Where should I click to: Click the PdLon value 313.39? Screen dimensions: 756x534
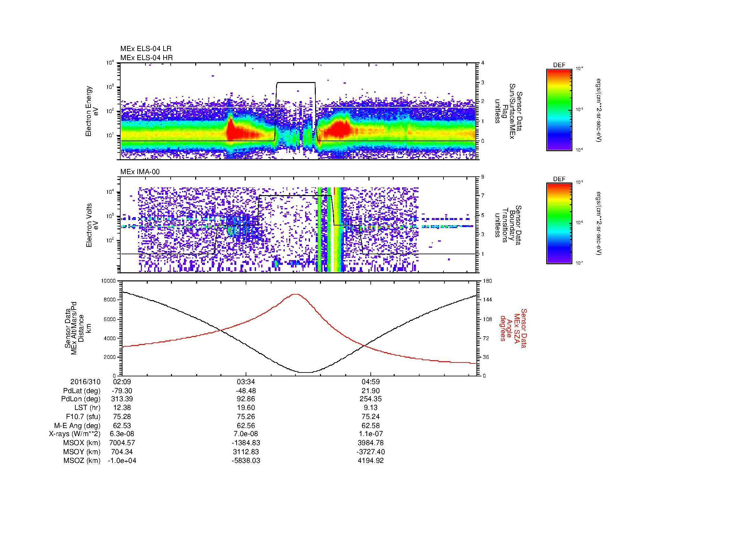[x=122, y=399]
